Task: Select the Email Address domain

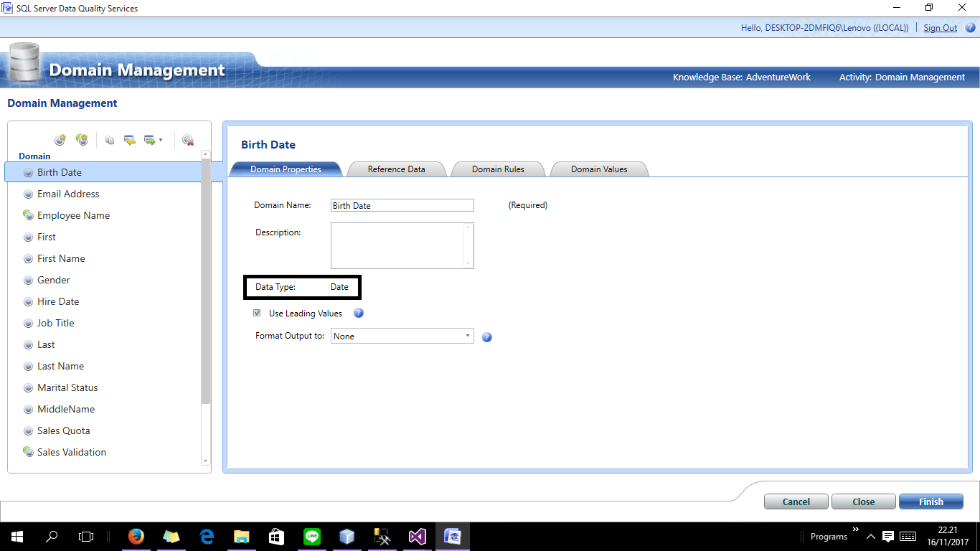Action: pos(68,194)
